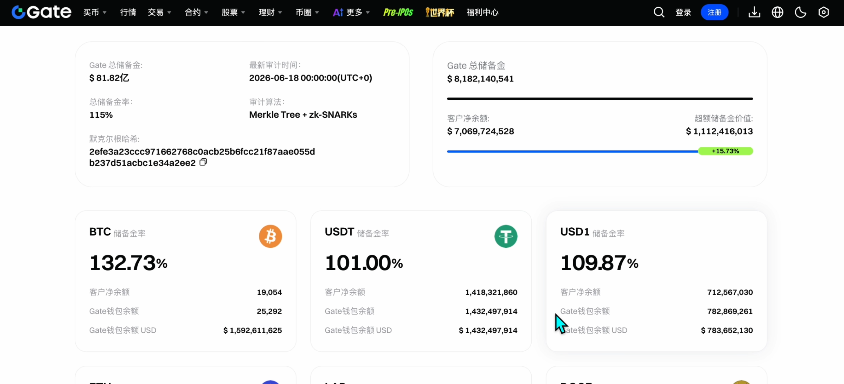844x384 pixels.
Task: Select the USDT reserve ratio 101.00%
Action: (x=364, y=263)
